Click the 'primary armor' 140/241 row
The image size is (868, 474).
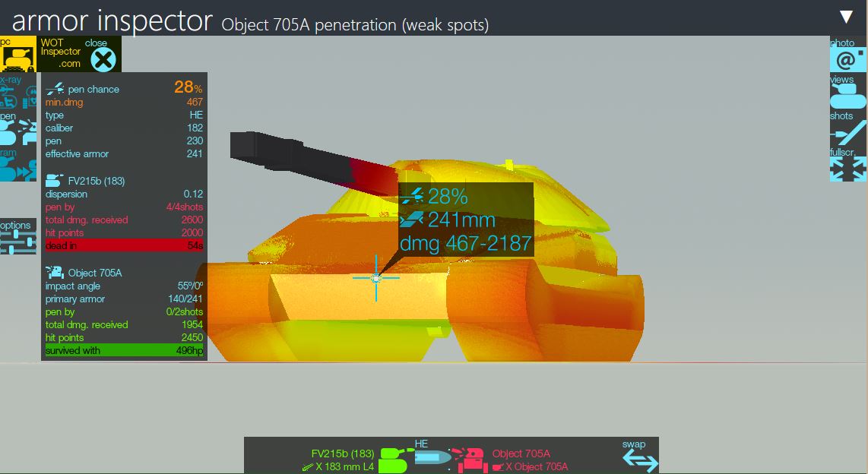click(124, 299)
